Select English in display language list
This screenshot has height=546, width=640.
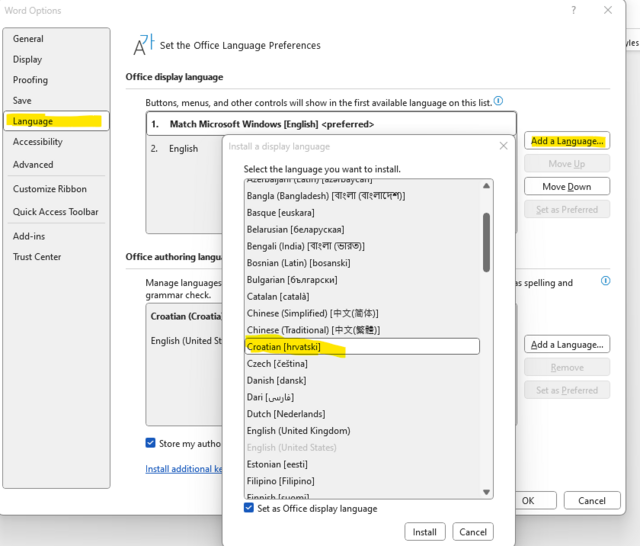(184, 149)
